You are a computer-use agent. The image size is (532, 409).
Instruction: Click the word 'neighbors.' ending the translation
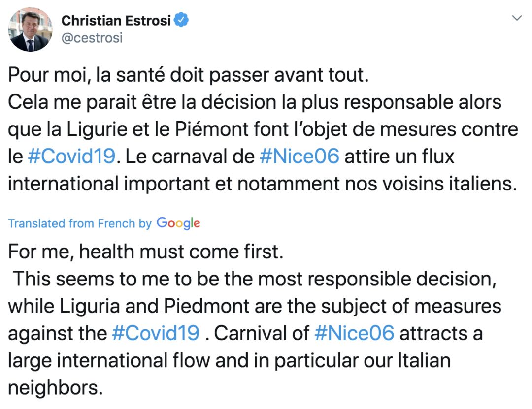pos(55,388)
